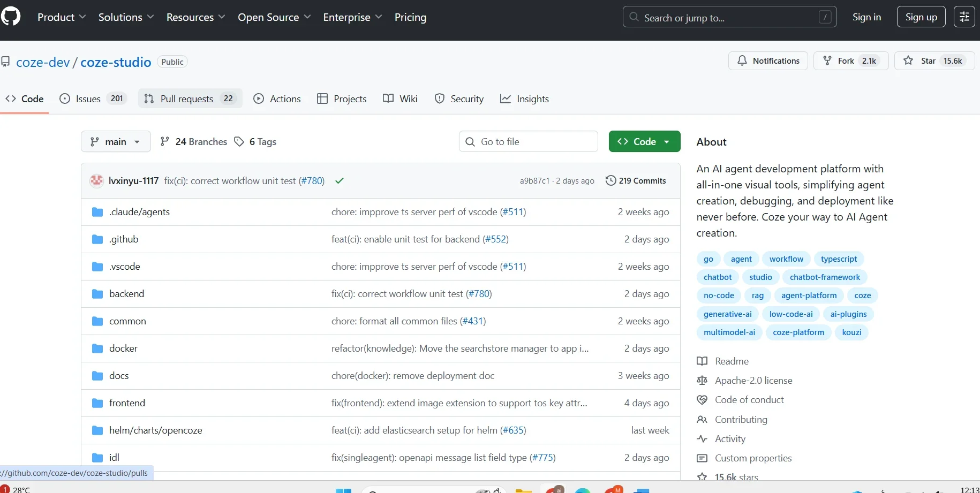Open the accessibility settings icon button
This screenshot has height=493, width=980.
tap(964, 17)
